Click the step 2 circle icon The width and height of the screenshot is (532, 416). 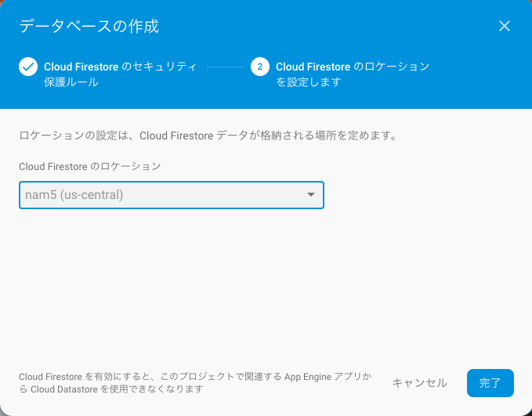pyautogui.click(x=260, y=67)
